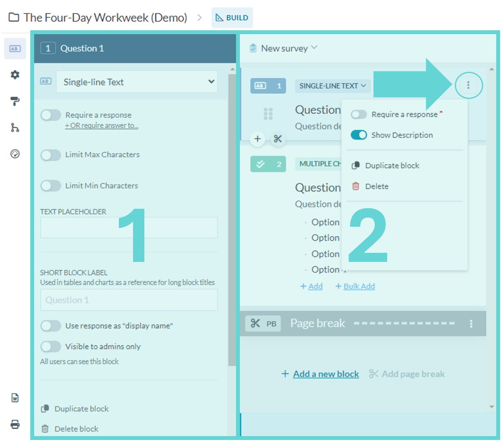Click survey pane scroll up arrow

click(x=491, y=69)
